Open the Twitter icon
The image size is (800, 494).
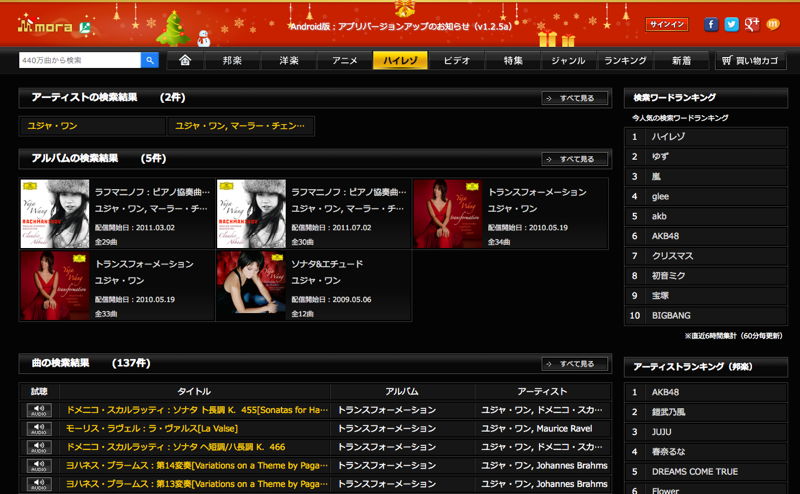732,24
